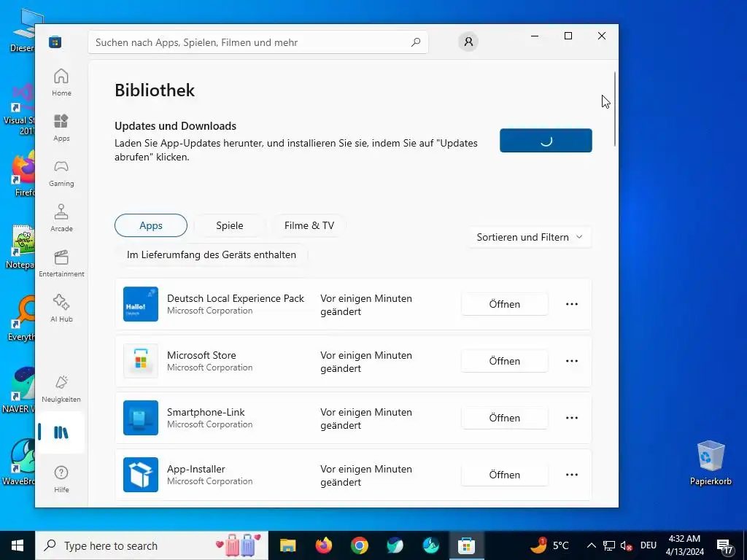Viewport: 747px width, 560px height.
Task: Open more options for App-Installer
Action: tap(572, 475)
